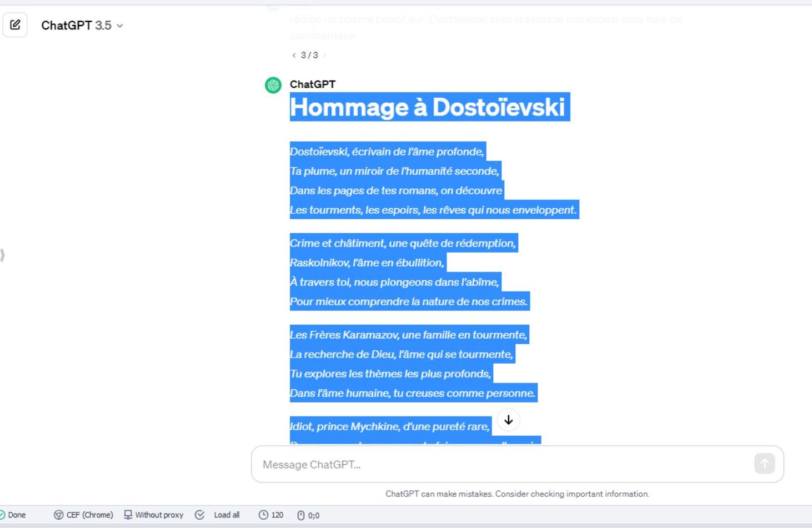Click the line 'Dans les pages de tes romans, on découvre'
This screenshot has height=528, width=812.
[x=396, y=190]
